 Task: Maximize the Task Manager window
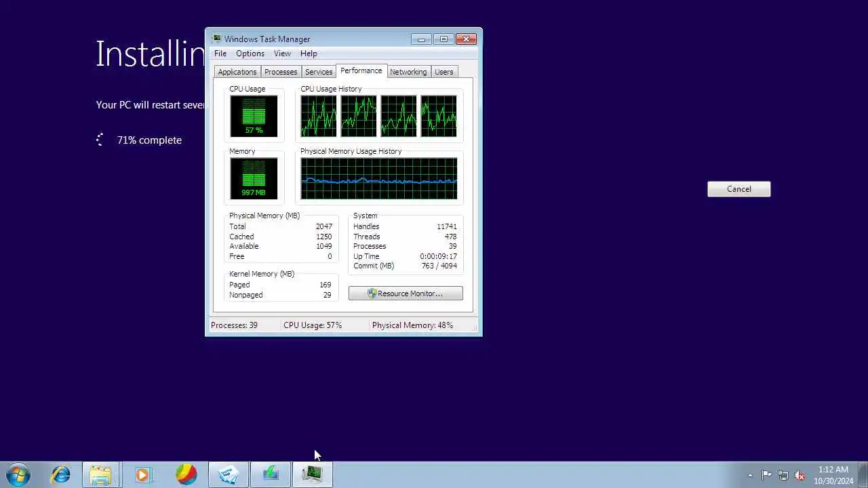[443, 39]
